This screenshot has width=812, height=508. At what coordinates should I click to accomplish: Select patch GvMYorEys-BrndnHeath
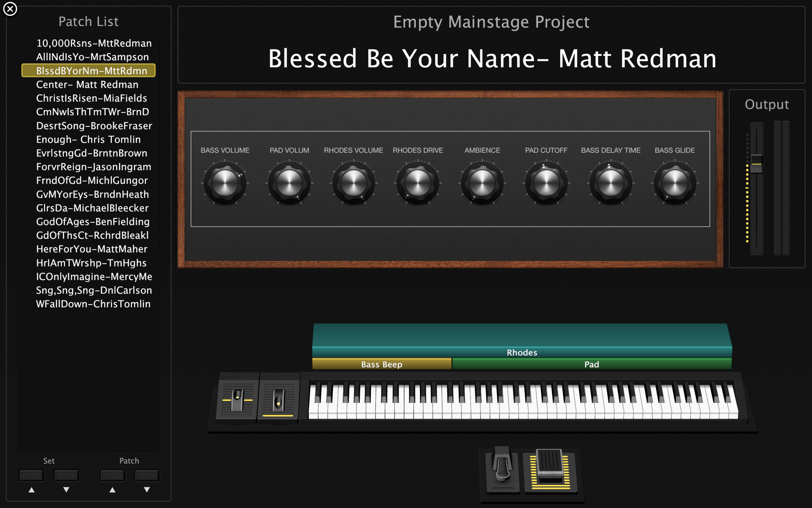click(89, 194)
